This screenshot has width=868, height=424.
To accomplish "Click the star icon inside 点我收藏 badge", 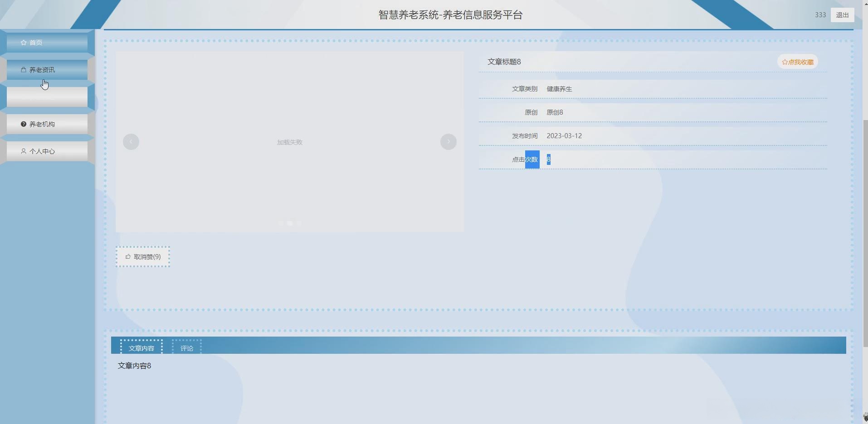I will tap(785, 62).
